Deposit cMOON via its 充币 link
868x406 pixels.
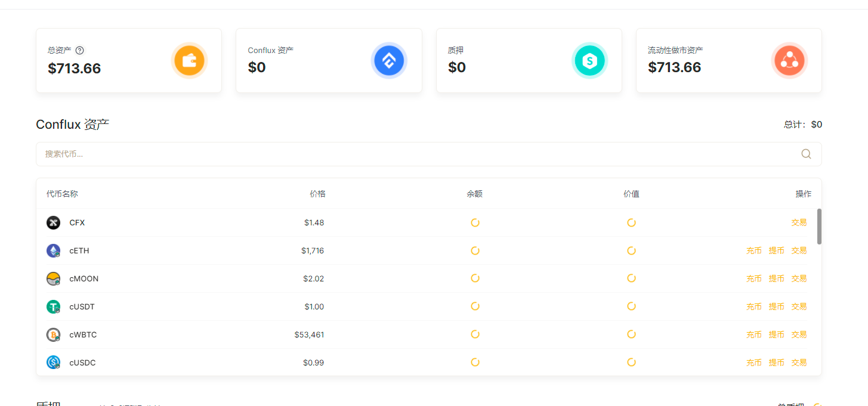point(754,279)
